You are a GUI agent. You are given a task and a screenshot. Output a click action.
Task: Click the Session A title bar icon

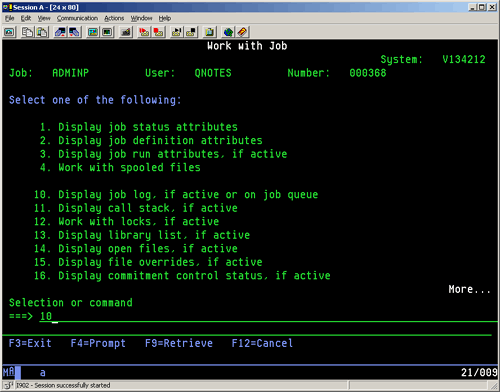coord(7,7)
